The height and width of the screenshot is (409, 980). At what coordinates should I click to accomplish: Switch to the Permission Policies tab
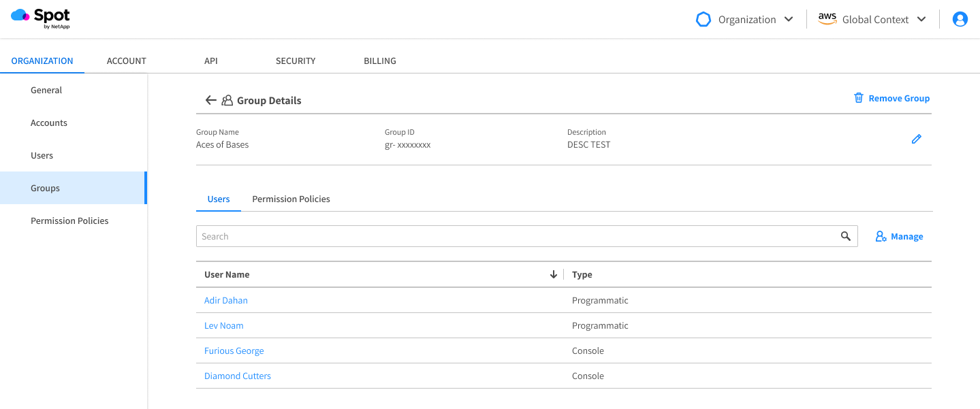(291, 199)
